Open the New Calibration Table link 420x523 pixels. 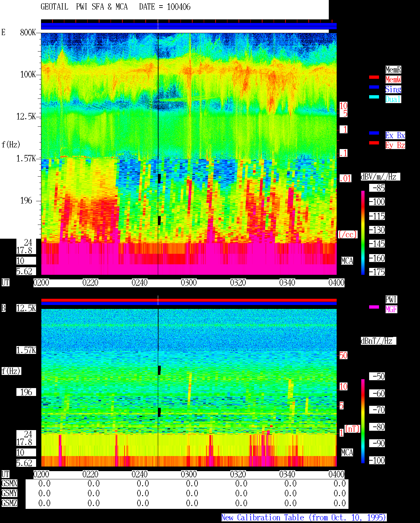click(x=304, y=518)
